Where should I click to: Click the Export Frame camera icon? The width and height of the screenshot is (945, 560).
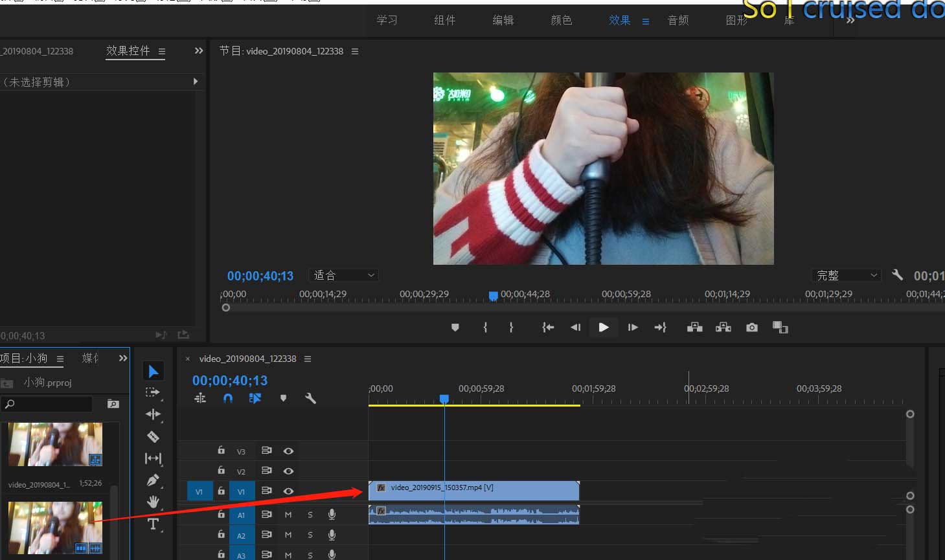tap(751, 328)
